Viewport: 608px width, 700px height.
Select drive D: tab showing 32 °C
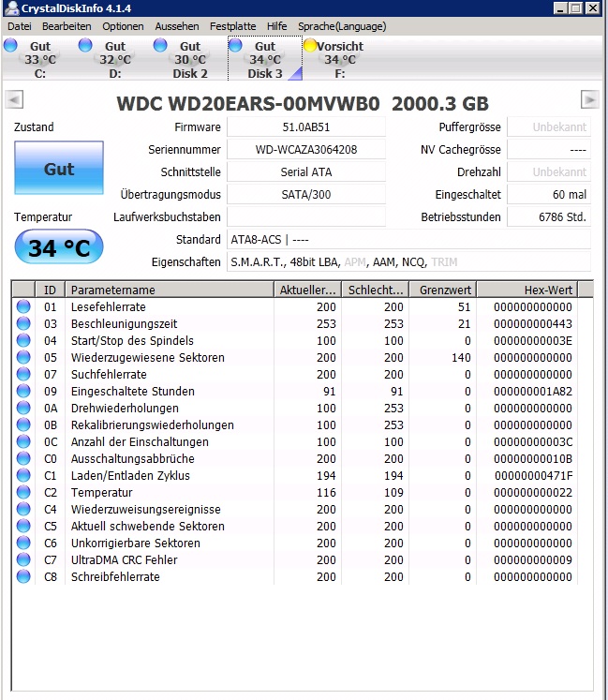[x=115, y=59]
